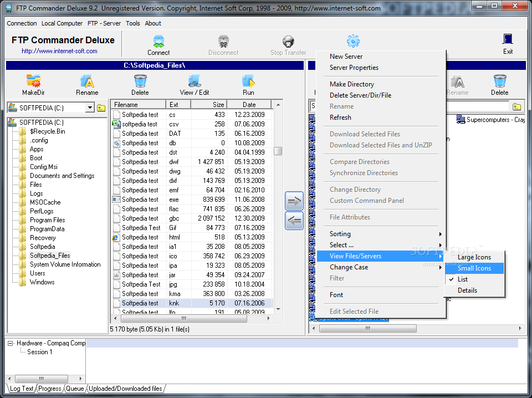Screen dimensions: 532x398
Task: Click the Excel icon of softpedia test csv
Action: pos(116,124)
